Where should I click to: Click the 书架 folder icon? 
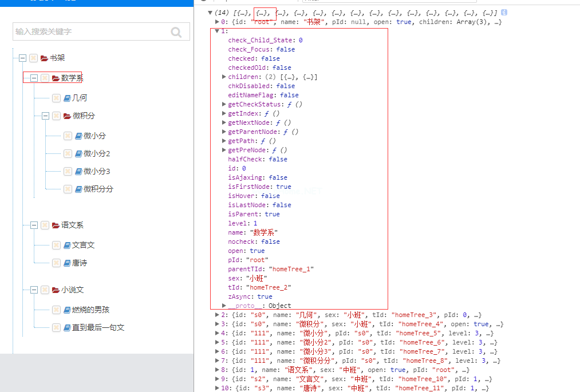[x=44, y=58]
